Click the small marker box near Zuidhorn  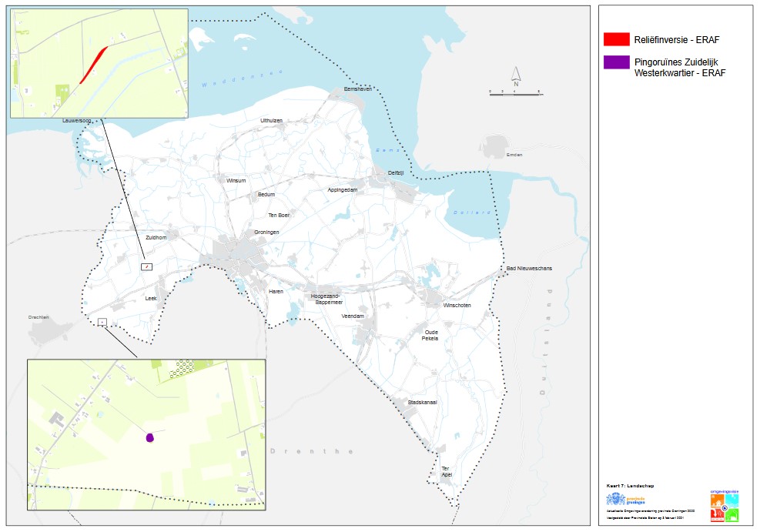point(146,266)
